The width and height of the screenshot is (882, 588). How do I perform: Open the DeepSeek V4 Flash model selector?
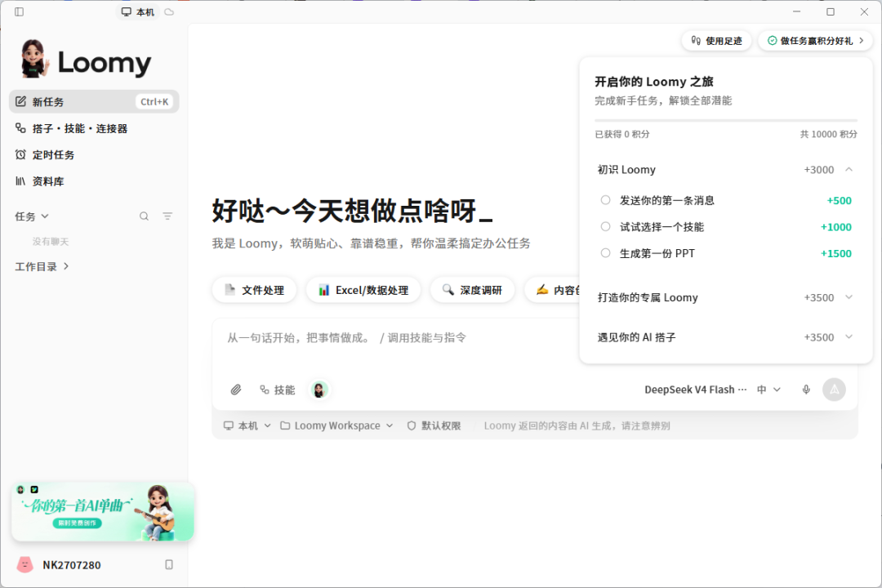695,390
